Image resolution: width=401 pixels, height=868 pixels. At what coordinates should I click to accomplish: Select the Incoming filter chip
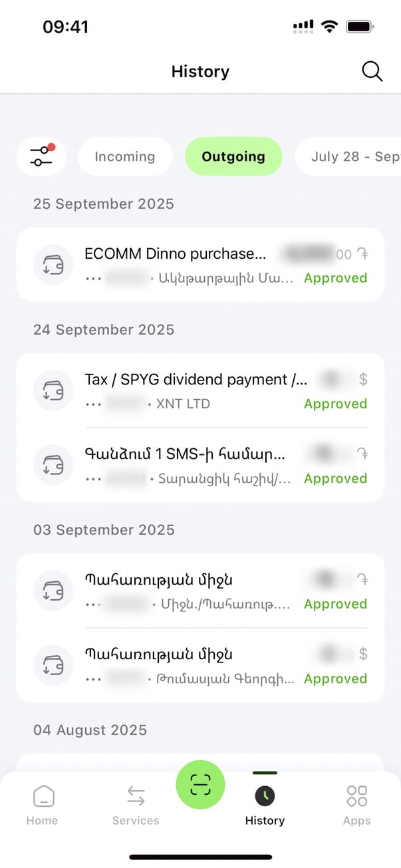pyautogui.click(x=125, y=157)
